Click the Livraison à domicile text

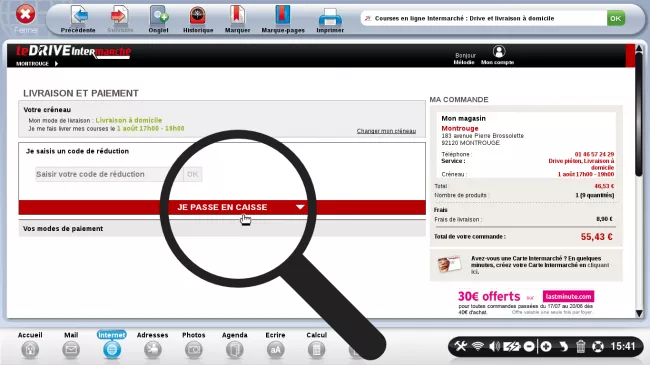pos(129,120)
